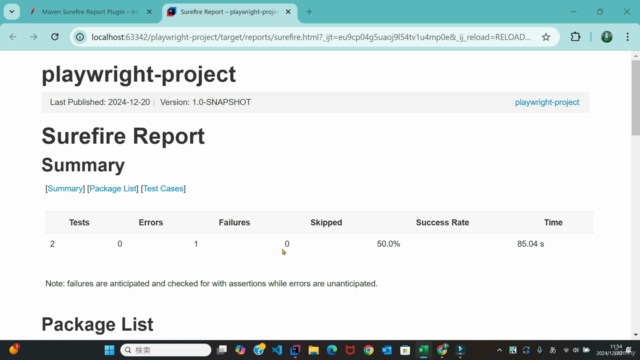The image size is (640, 360).
Task: Switch to Maven Surefire Report Plugin tab
Action: pos(90,12)
